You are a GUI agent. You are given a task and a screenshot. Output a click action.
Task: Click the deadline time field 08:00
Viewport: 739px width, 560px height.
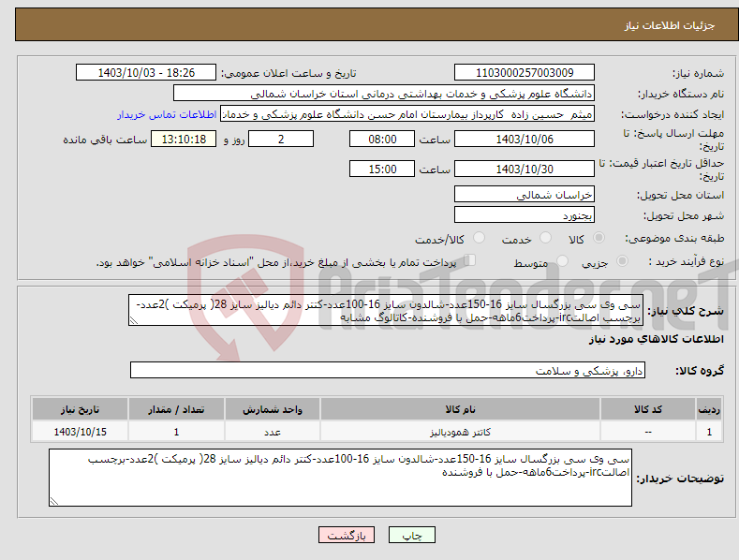[x=382, y=139]
